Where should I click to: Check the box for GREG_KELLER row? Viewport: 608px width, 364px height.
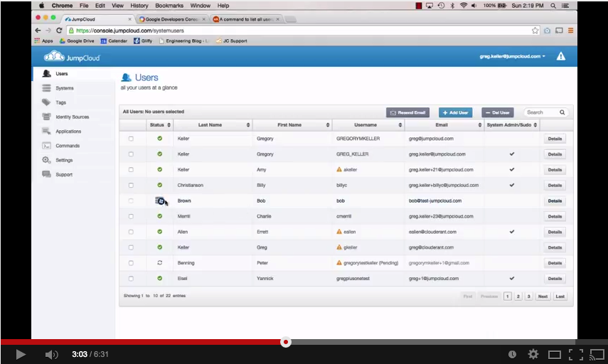[x=131, y=154]
